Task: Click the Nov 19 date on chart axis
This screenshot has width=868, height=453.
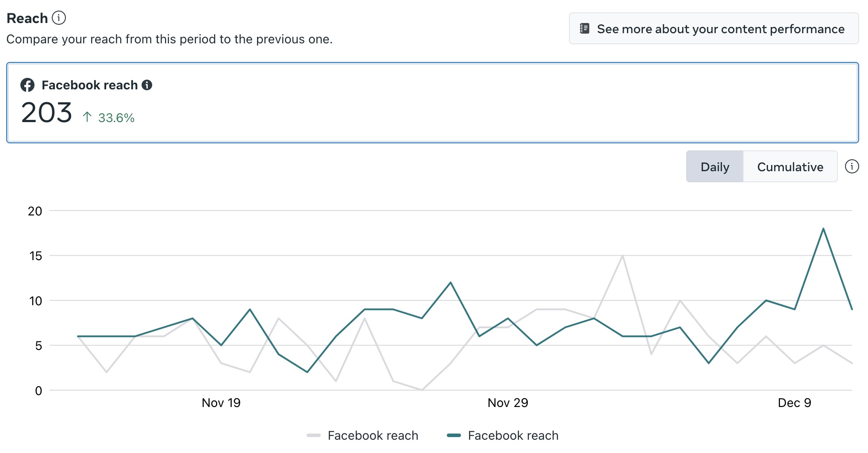Action: 221,403
